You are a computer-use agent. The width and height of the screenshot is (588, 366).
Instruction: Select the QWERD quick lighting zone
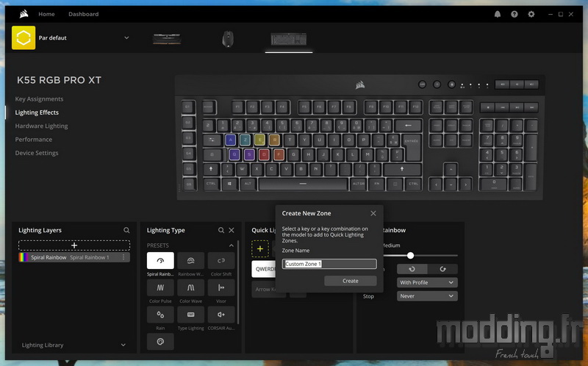pos(264,269)
